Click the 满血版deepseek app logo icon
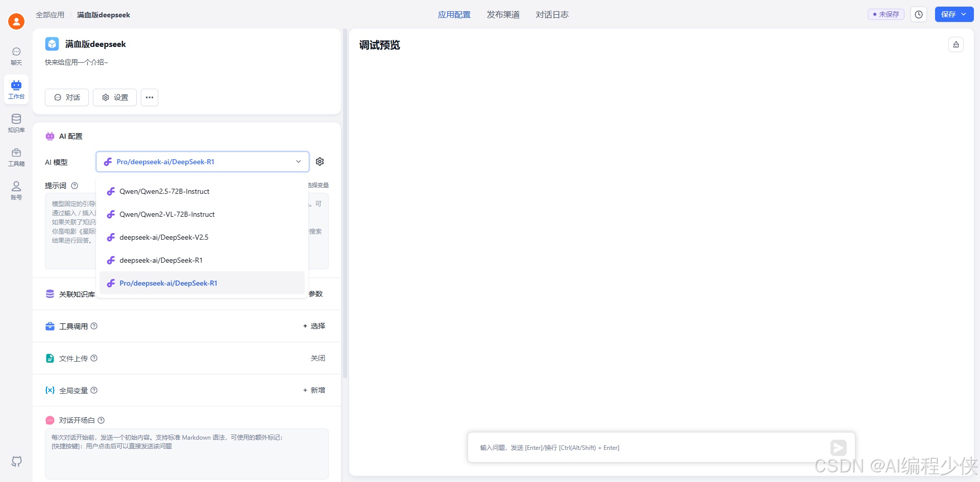 pos(52,44)
